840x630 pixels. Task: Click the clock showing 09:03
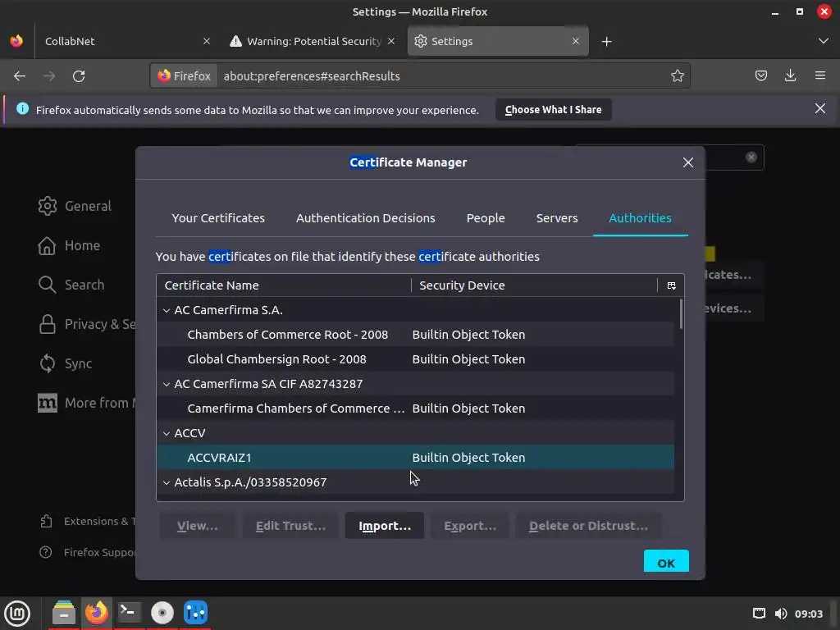pyautogui.click(x=808, y=614)
